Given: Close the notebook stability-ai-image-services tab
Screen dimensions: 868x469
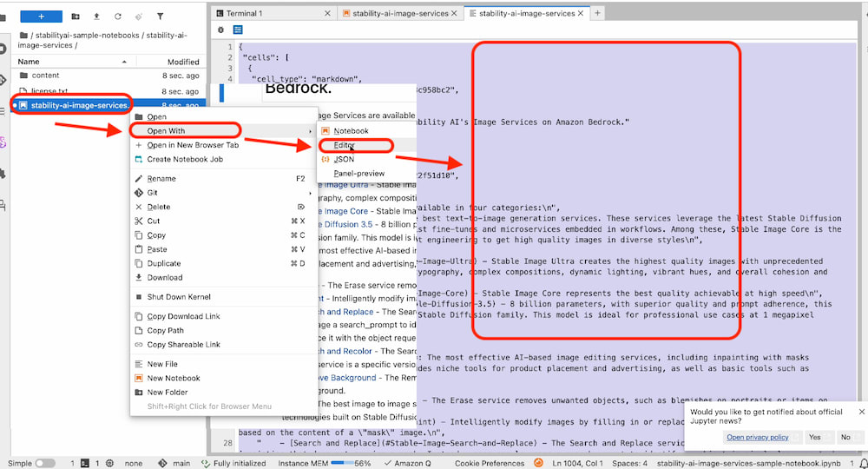Looking at the screenshot, I should coord(454,13).
